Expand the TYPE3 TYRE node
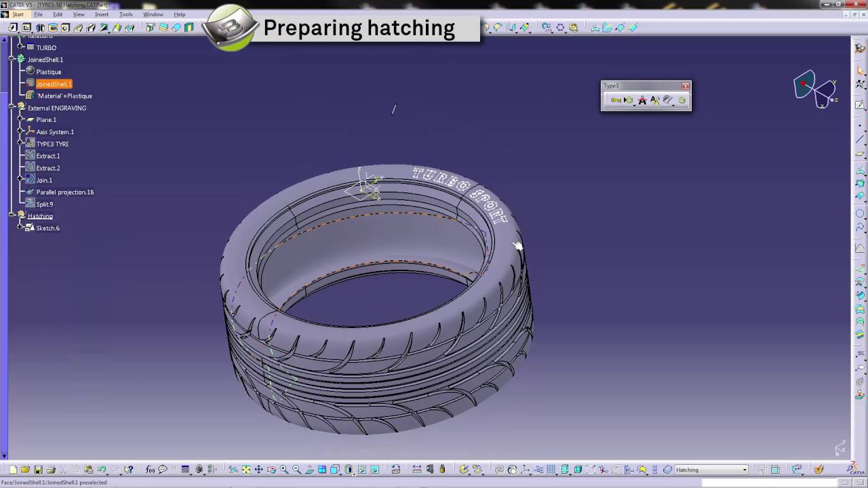 20,144
